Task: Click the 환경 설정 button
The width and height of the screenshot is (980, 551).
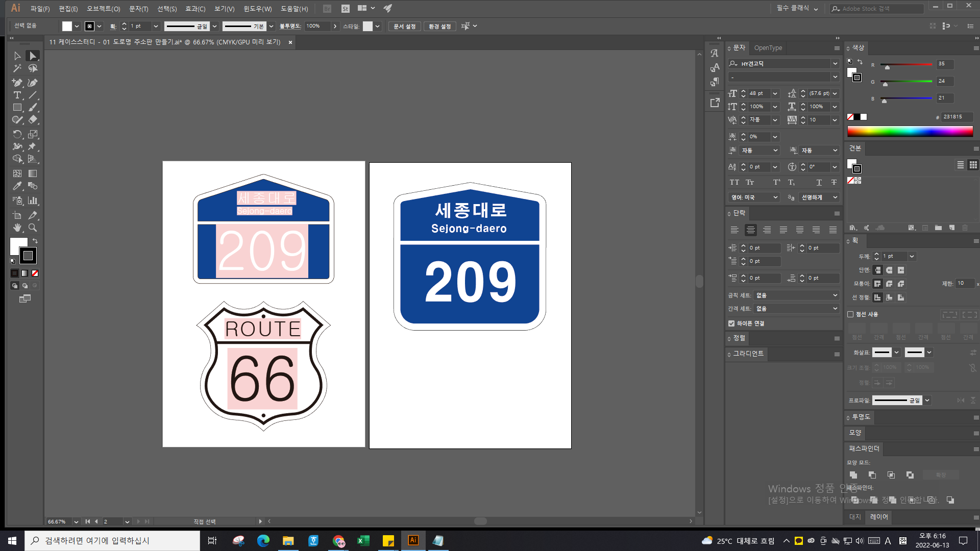Action: click(x=439, y=26)
